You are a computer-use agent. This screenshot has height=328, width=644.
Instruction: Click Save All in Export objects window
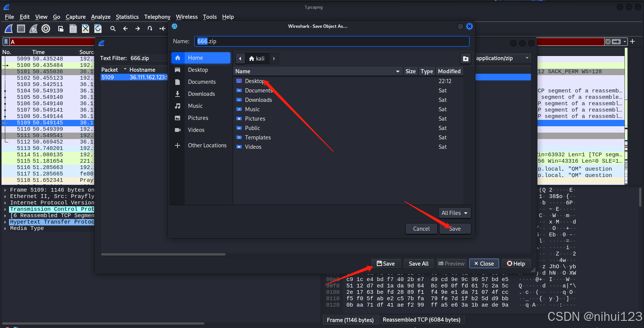(418, 264)
